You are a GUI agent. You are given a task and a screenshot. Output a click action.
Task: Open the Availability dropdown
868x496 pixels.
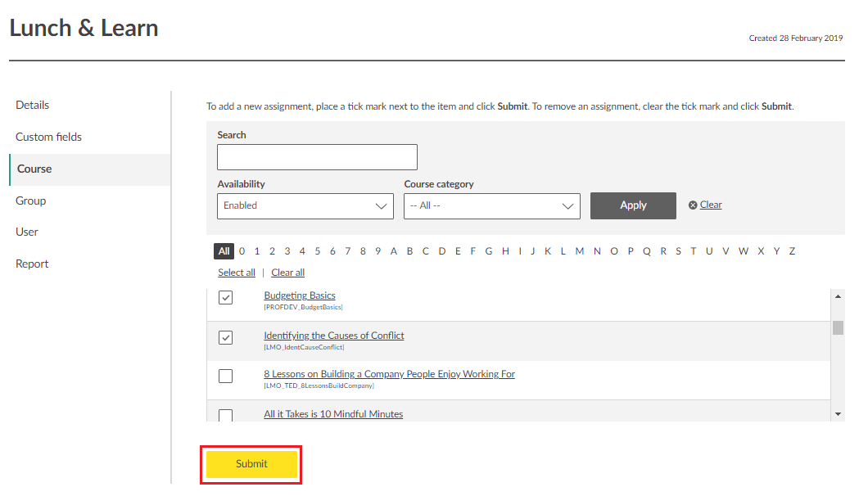(x=305, y=206)
